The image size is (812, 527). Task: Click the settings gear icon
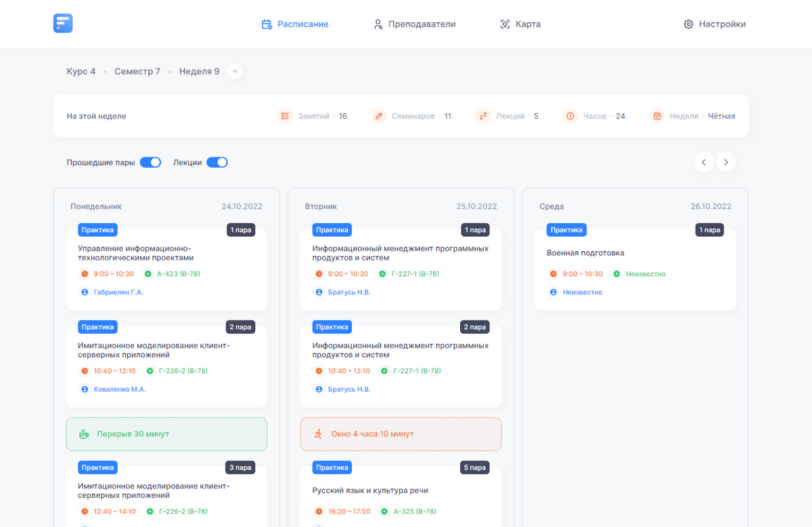click(x=688, y=24)
